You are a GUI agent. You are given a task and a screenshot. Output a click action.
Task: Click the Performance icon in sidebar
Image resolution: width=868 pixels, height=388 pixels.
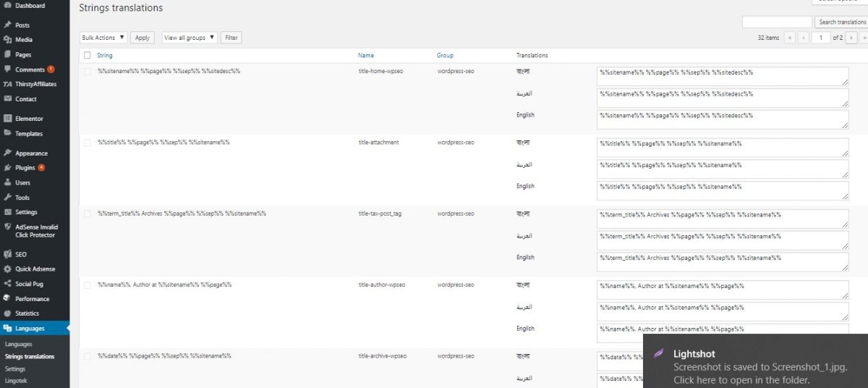(7, 299)
